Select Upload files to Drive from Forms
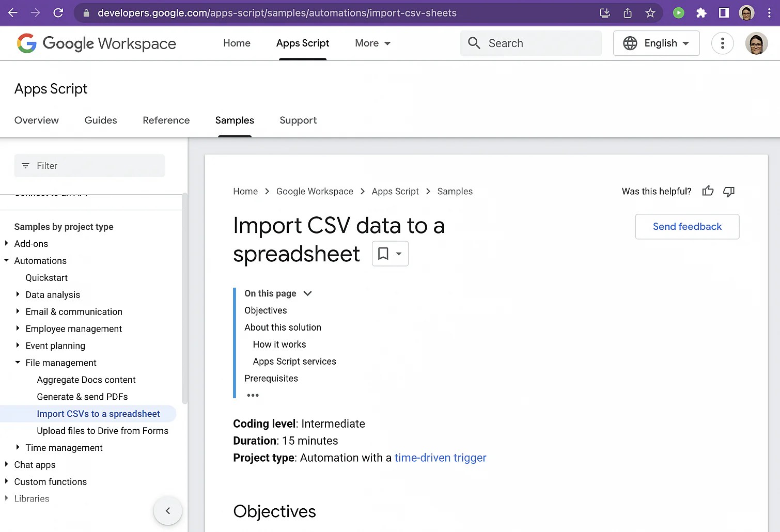 pos(102,430)
